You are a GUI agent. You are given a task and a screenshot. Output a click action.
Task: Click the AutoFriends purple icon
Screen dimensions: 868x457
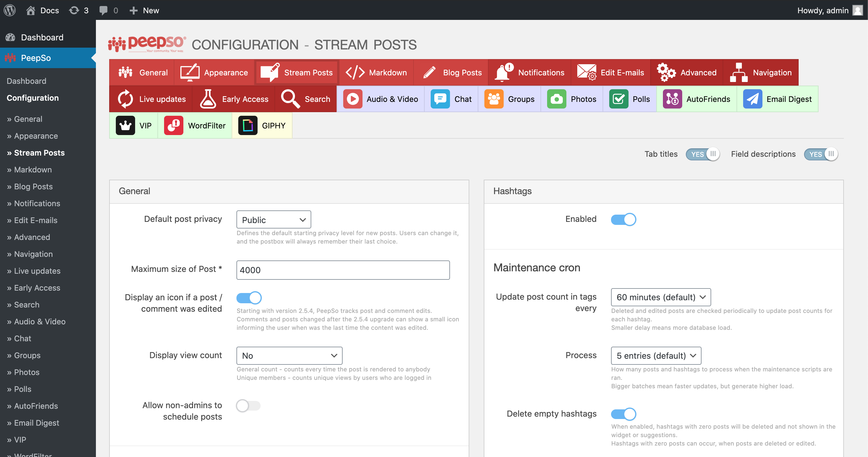point(672,99)
